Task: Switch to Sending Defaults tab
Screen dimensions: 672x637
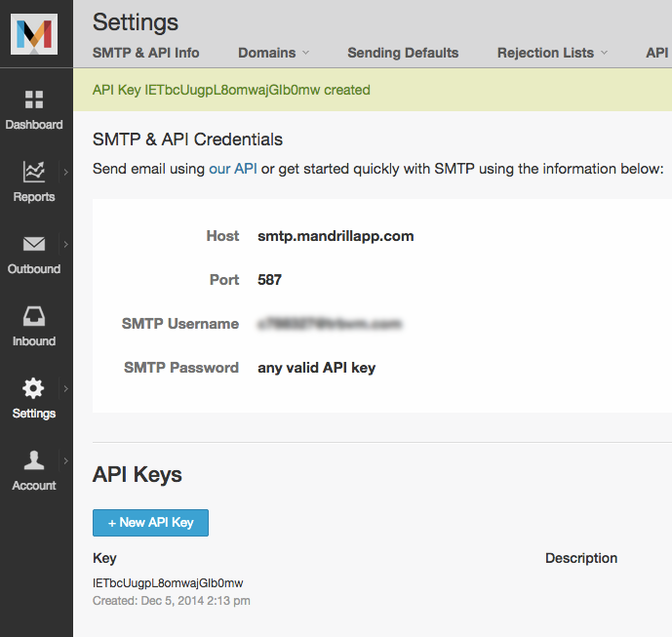Action: tap(403, 53)
